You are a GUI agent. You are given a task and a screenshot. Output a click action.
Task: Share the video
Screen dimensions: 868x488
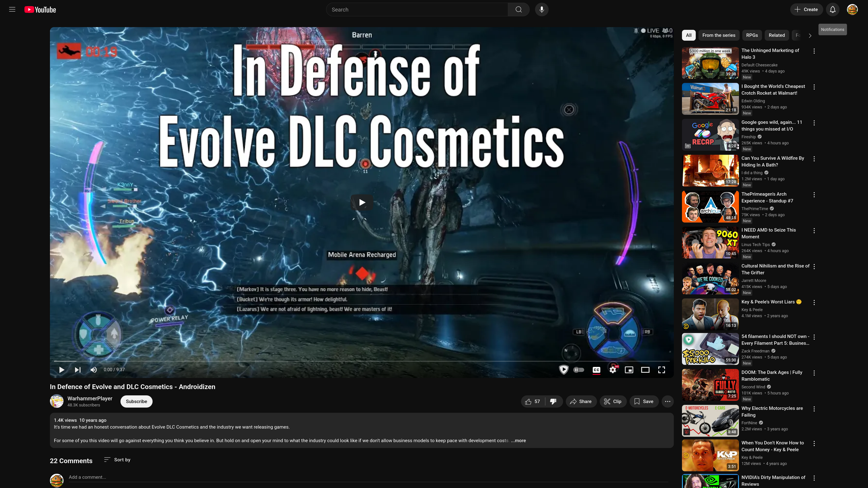[x=581, y=401]
